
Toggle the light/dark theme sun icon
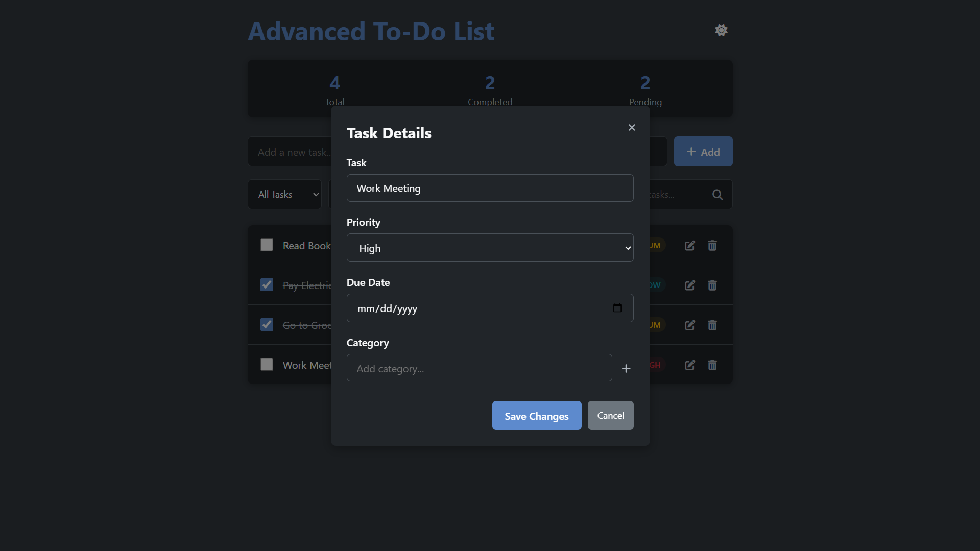click(721, 30)
